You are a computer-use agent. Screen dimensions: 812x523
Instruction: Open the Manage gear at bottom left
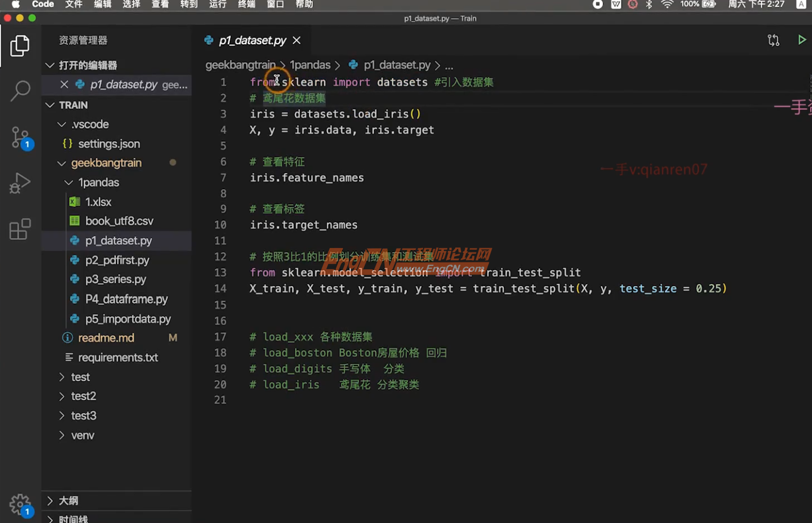coord(20,503)
